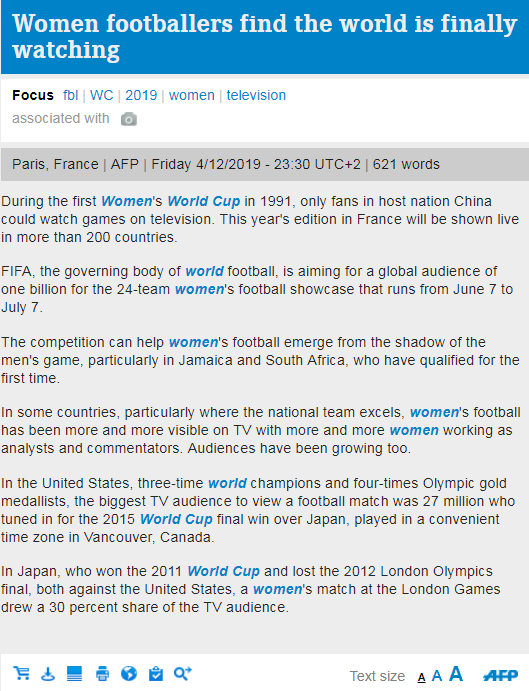Viewport: 529px width, 691px height.
Task: Open associated photos via camera icon
Action: (x=129, y=119)
